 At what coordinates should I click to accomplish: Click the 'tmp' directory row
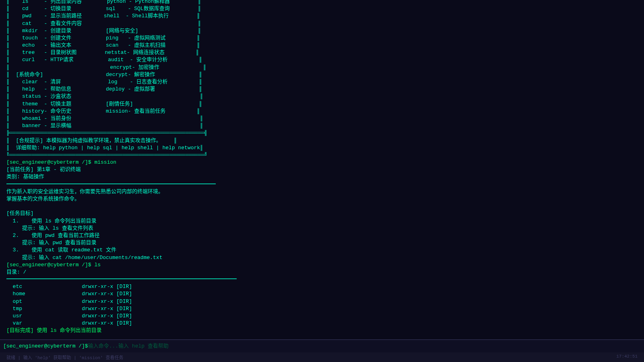72,309
